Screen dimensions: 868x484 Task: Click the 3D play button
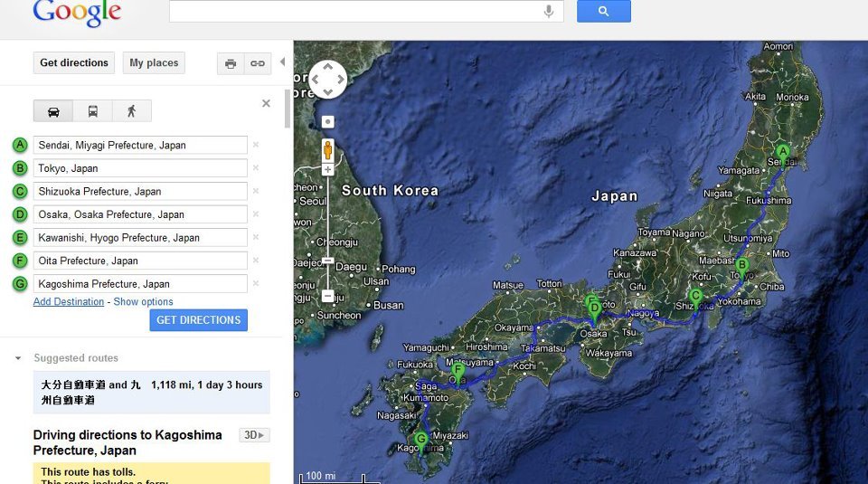point(254,435)
